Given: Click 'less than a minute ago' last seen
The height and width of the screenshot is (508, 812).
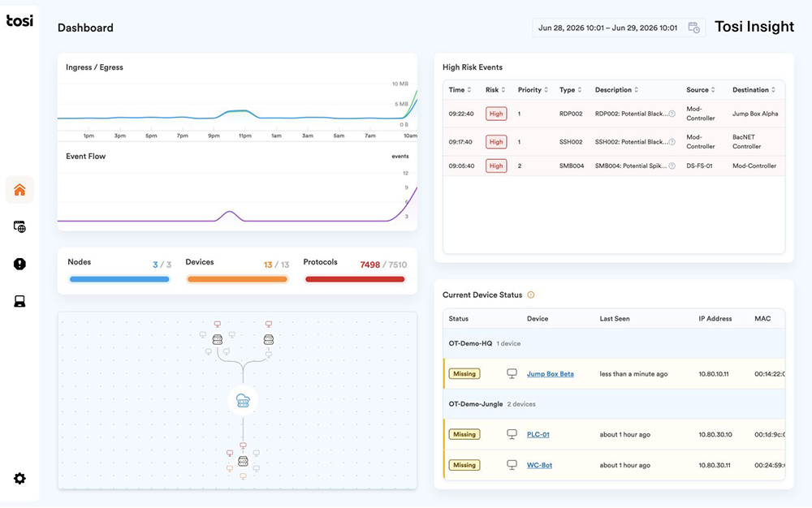Looking at the screenshot, I should tap(633, 374).
